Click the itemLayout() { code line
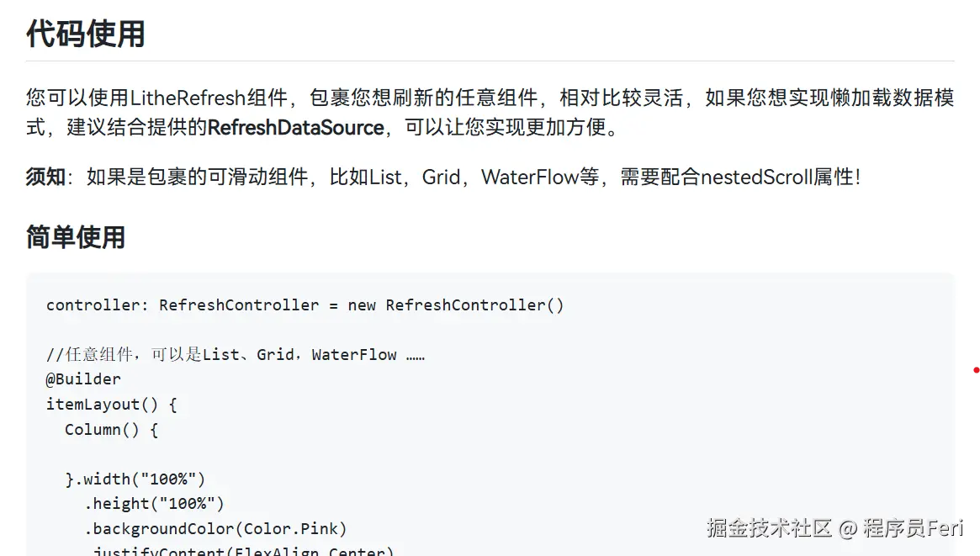 (112, 405)
